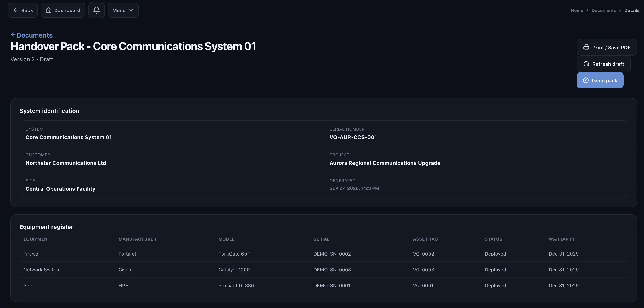The image size is (644, 308).
Task: Click the FortiGate 60F model cell
Action: pos(234,254)
